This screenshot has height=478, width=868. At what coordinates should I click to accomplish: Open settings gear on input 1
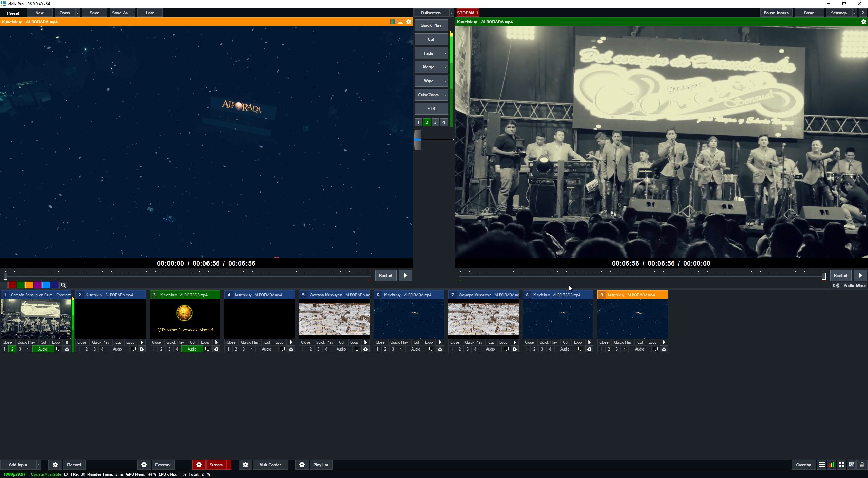tap(67, 349)
